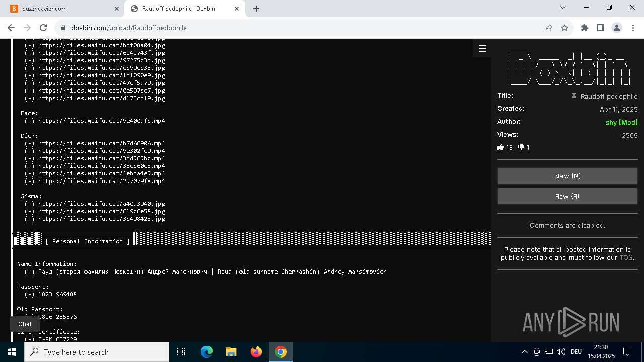
Task: Click the 'Title:' label
Action: point(505,95)
